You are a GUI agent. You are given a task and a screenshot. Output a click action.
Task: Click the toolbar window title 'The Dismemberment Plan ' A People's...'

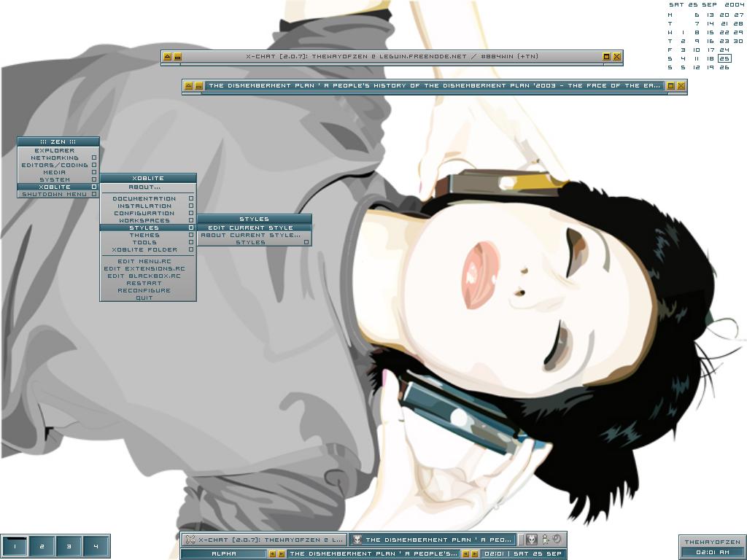click(373, 554)
